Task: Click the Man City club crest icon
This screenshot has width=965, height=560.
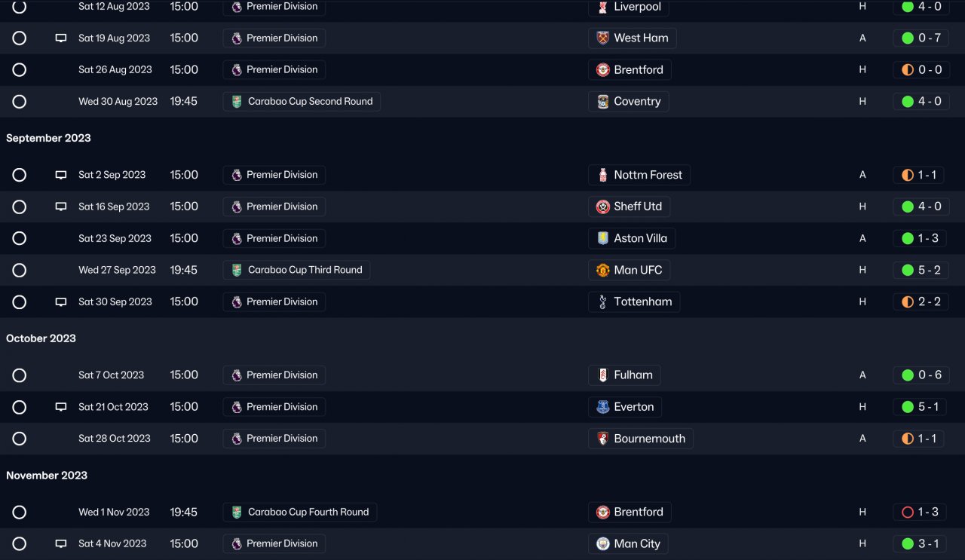Action: coord(602,543)
